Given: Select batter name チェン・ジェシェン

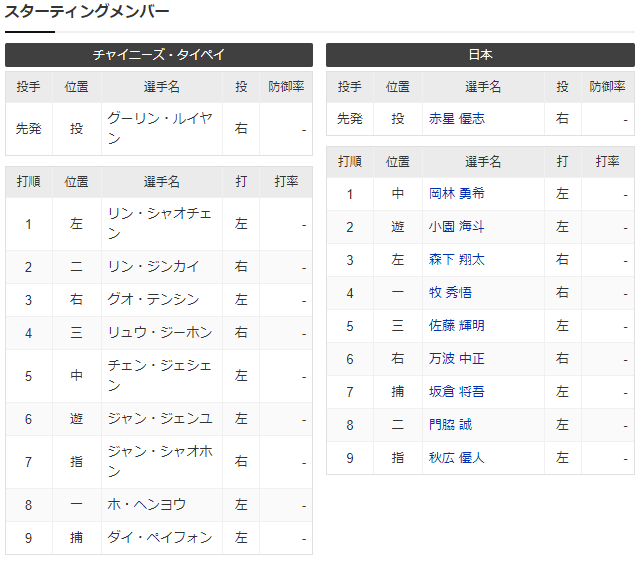Looking at the screenshot, I should click(160, 376).
